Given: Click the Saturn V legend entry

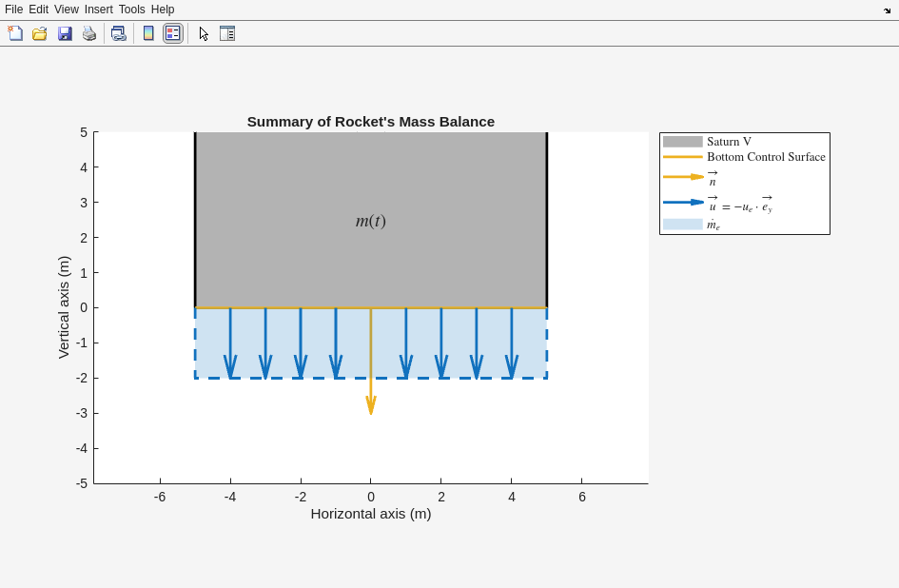Looking at the screenshot, I should click(x=729, y=142).
